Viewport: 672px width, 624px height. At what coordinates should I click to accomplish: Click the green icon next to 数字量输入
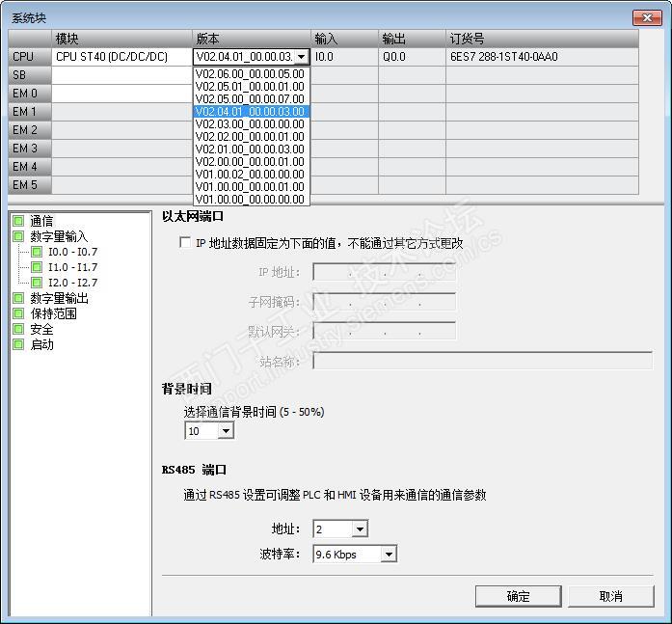point(18,236)
